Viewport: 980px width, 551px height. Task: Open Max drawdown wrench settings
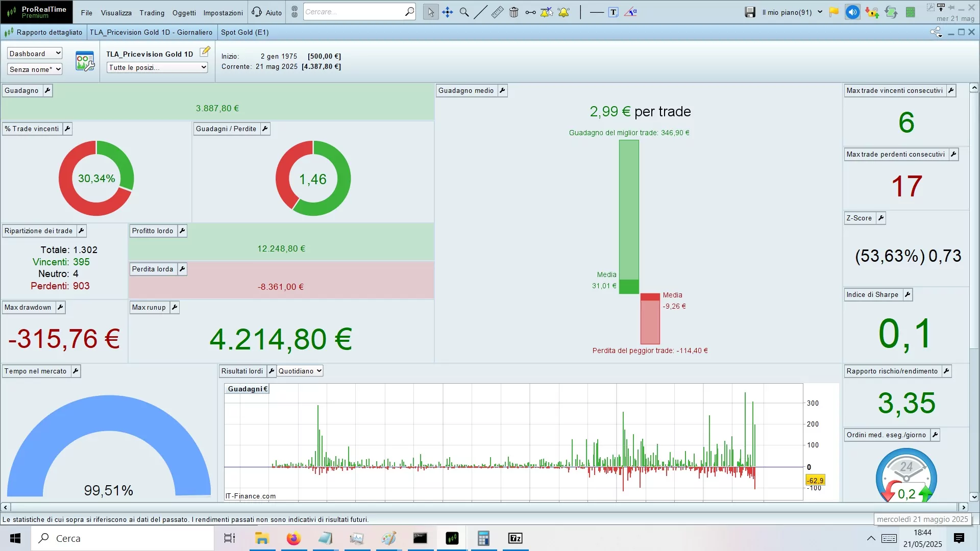[60, 308]
